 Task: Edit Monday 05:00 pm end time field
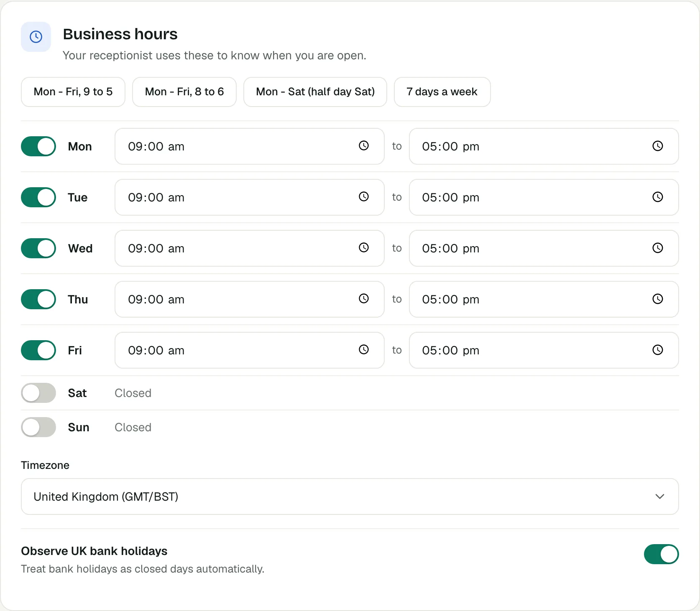[544, 146]
